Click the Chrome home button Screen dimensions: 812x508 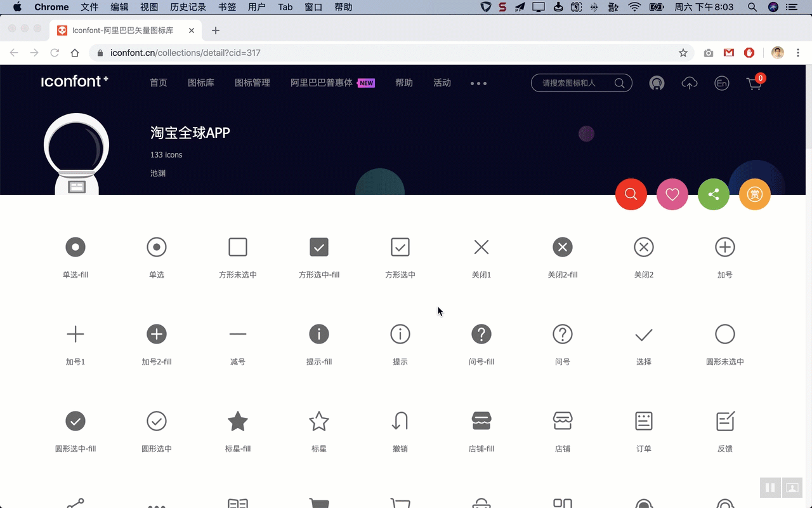pyautogui.click(x=75, y=53)
